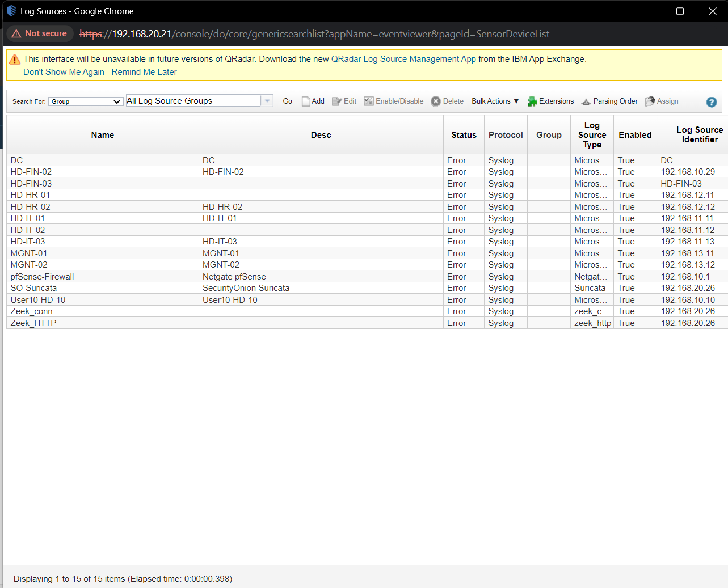Click the Assign toolbar icon
Viewport: 728px width, 588px height.
650,101
